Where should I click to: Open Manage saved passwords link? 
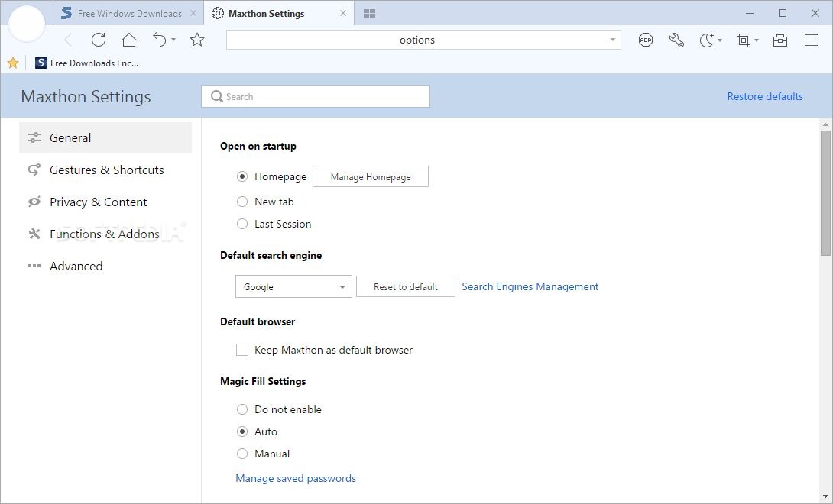click(x=296, y=479)
